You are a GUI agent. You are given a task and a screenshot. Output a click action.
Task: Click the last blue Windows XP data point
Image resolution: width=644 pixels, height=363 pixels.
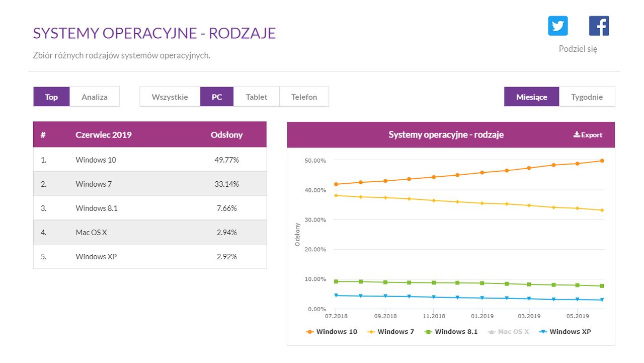pos(602,300)
